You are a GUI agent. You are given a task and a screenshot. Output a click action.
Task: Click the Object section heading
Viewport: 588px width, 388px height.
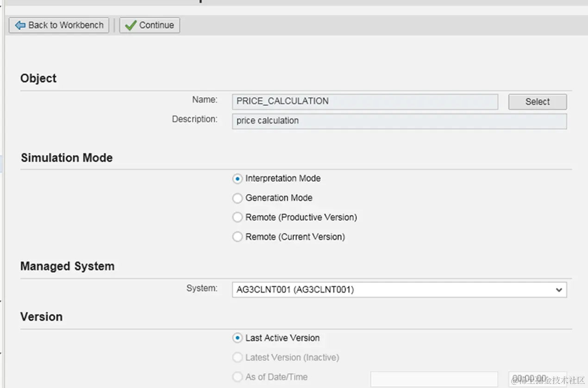click(38, 79)
